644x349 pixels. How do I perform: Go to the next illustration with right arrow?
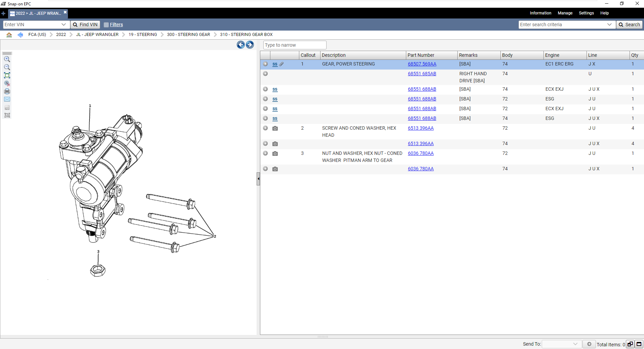[x=250, y=45]
